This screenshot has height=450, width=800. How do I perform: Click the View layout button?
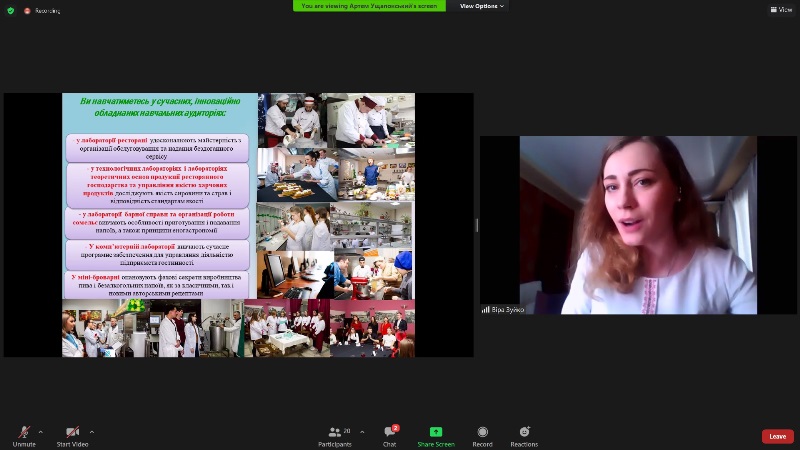click(x=781, y=10)
